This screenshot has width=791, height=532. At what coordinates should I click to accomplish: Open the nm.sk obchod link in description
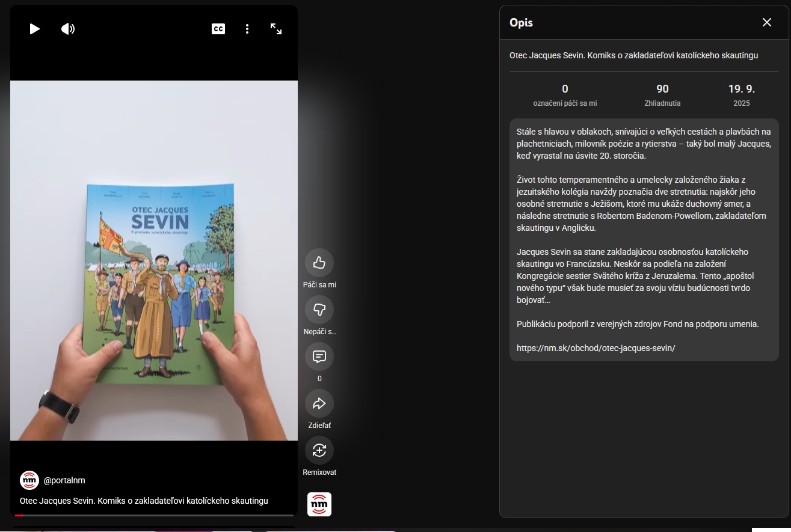coord(596,348)
